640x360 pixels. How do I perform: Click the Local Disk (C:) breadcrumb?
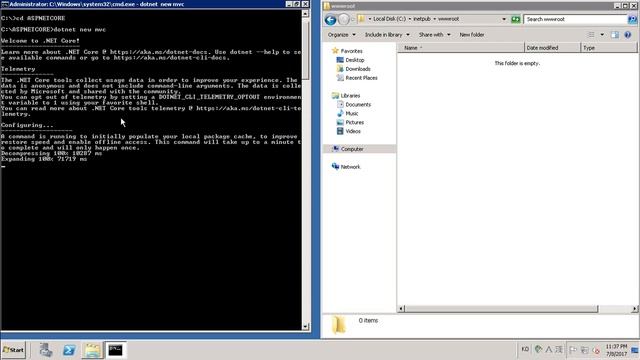(389, 19)
